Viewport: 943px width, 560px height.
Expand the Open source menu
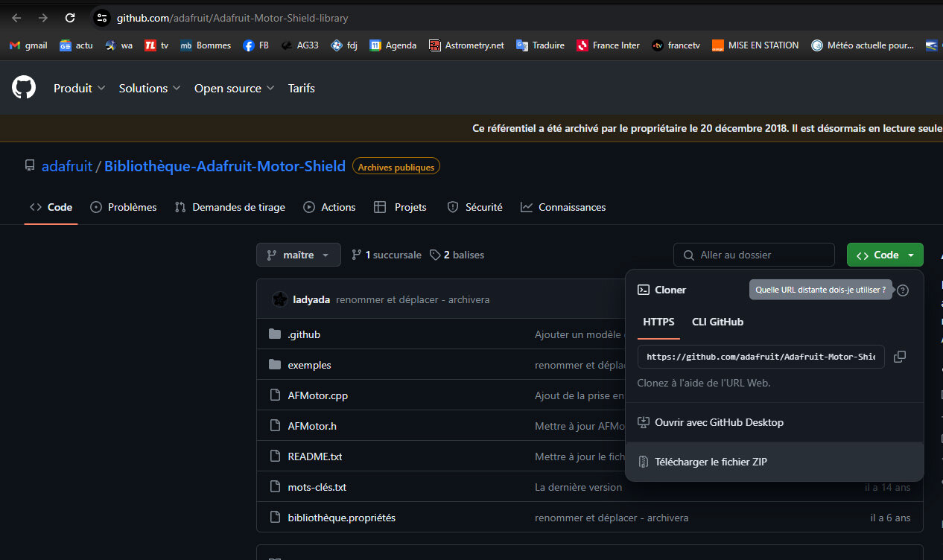(x=235, y=88)
